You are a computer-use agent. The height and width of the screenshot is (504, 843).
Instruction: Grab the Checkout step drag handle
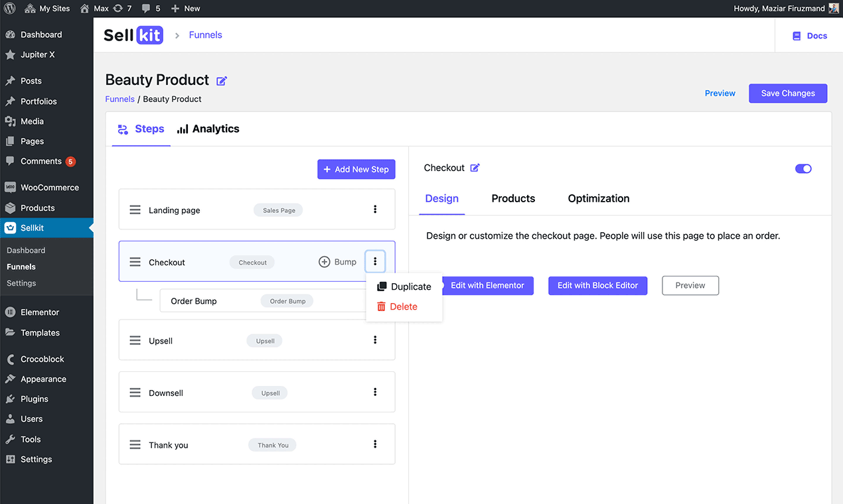coord(135,263)
